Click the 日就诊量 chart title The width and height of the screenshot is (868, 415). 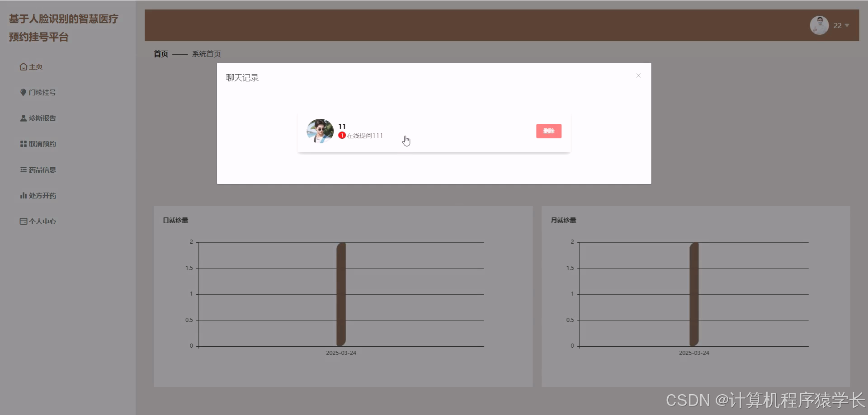(175, 220)
